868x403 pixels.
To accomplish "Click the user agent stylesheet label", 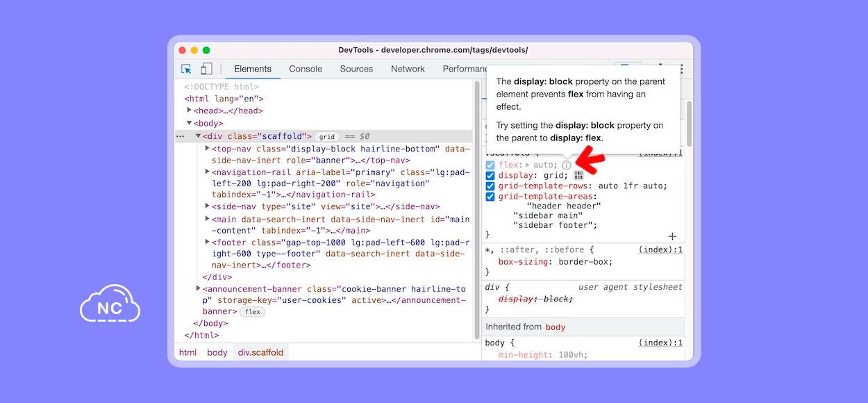I will [630, 287].
